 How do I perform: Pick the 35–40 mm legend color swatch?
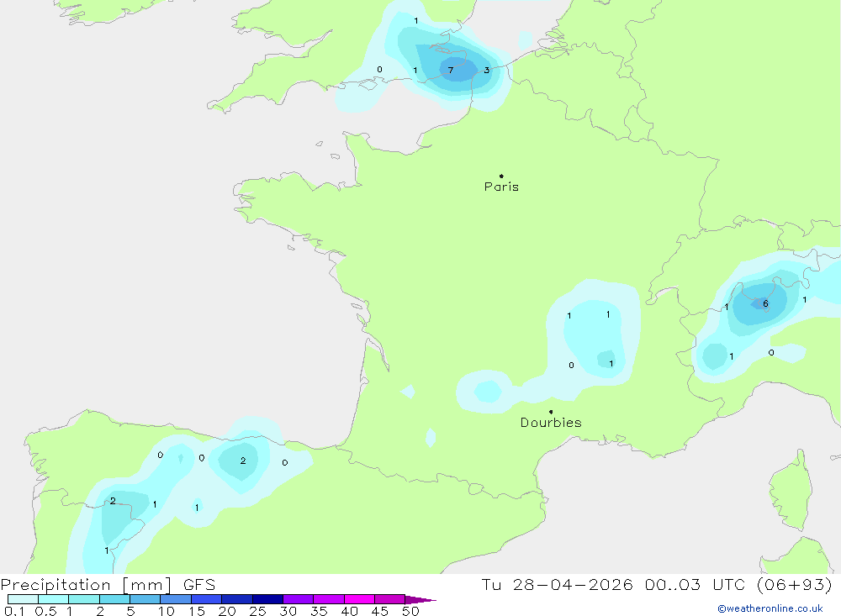329,599
